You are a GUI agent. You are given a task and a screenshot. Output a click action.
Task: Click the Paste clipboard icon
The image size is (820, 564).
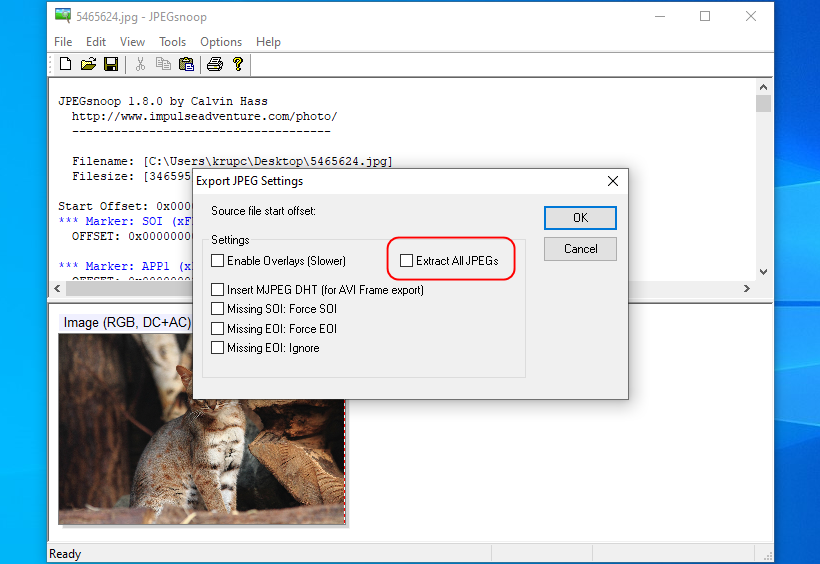pos(186,64)
